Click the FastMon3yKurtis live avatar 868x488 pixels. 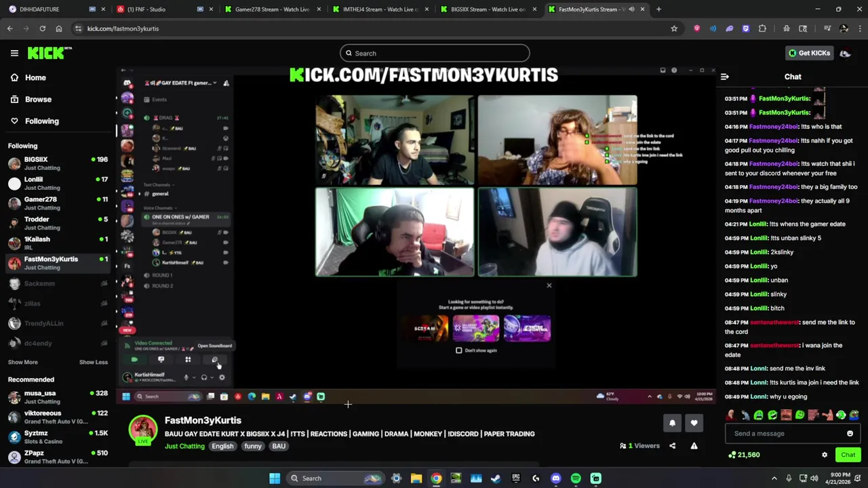pos(143,431)
